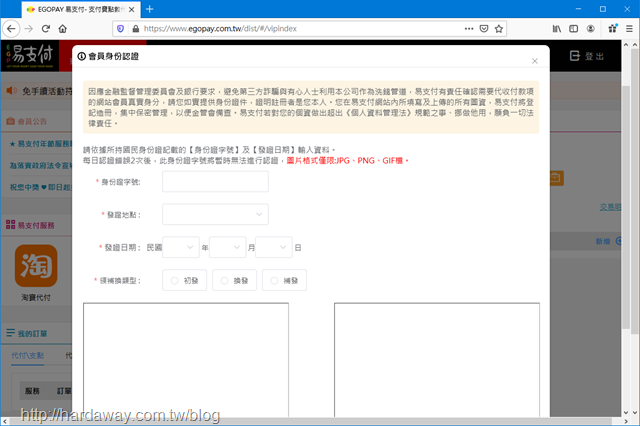Viewport: 640px width, 426px height.
Task: Switch to the 代付\支點 tab
Action: point(27,355)
